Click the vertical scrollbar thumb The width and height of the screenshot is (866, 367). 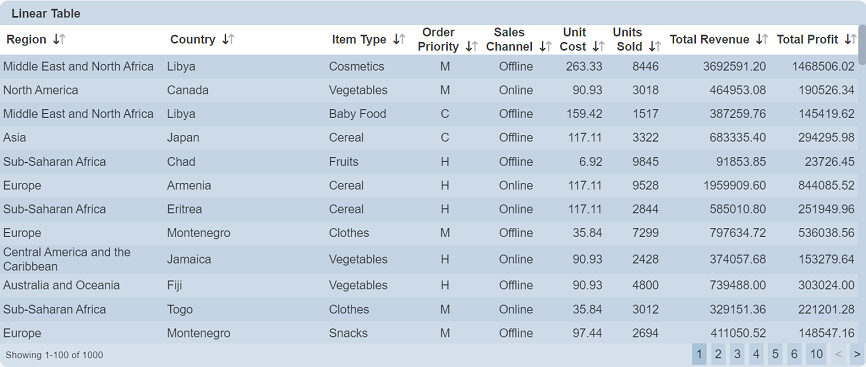click(862, 44)
